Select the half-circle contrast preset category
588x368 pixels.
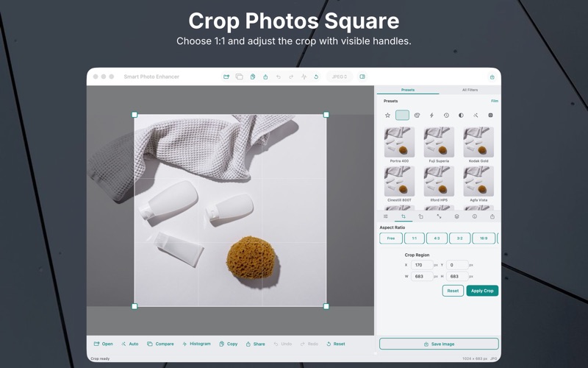[x=461, y=116]
